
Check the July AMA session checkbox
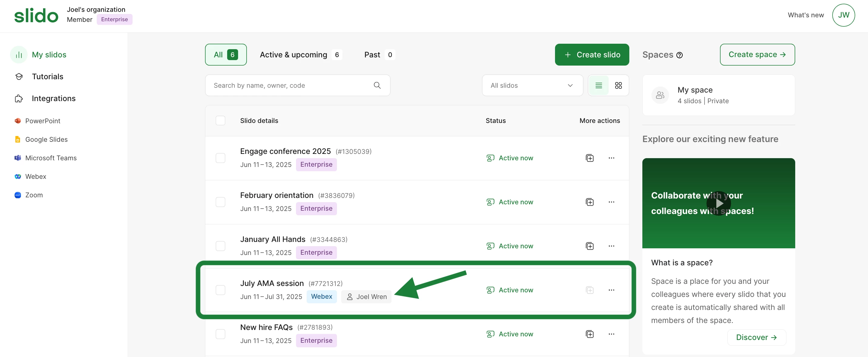(220, 290)
